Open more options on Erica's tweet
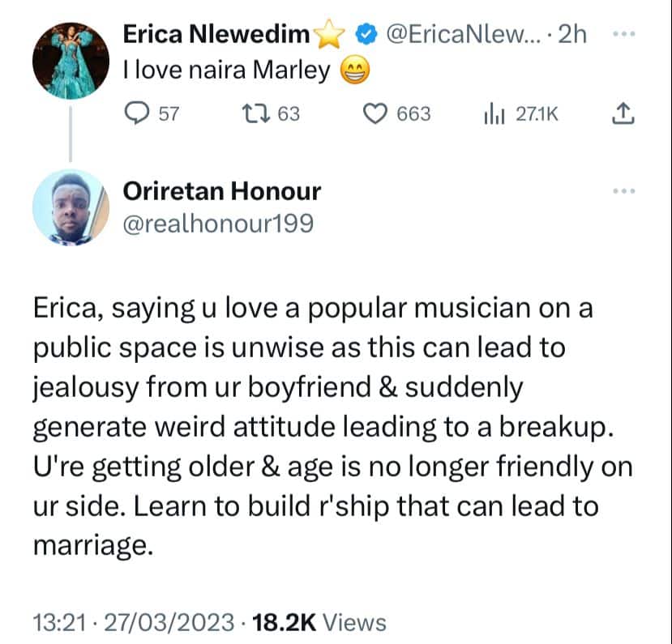672x644 pixels. pos(623,35)
